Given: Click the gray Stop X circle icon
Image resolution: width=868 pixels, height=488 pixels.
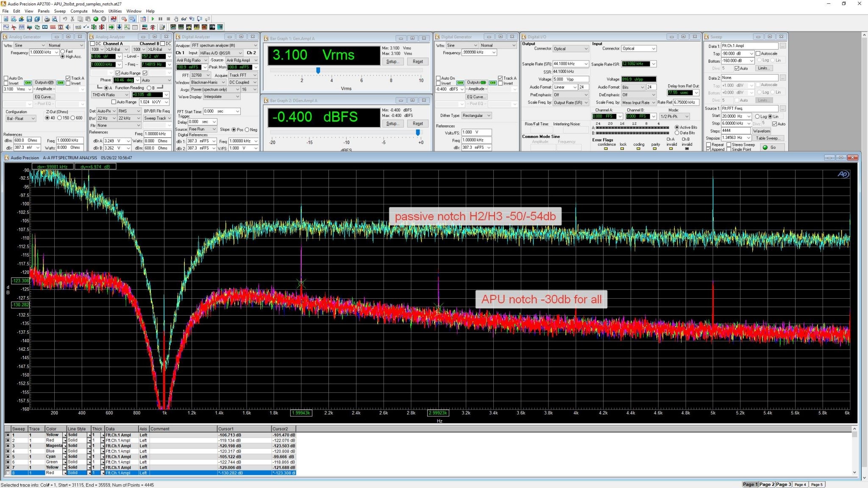Looking at the screenshot, I should (103, 19).
